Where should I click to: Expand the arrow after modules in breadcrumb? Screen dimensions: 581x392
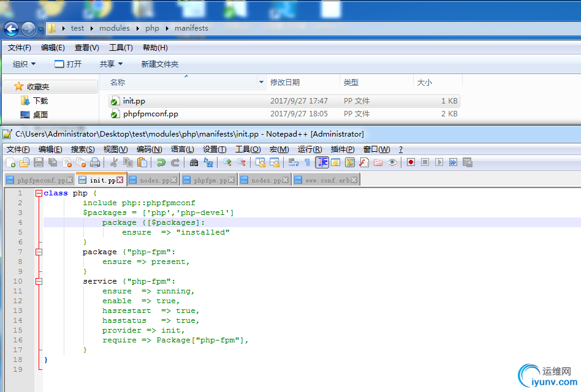point(137,29)
